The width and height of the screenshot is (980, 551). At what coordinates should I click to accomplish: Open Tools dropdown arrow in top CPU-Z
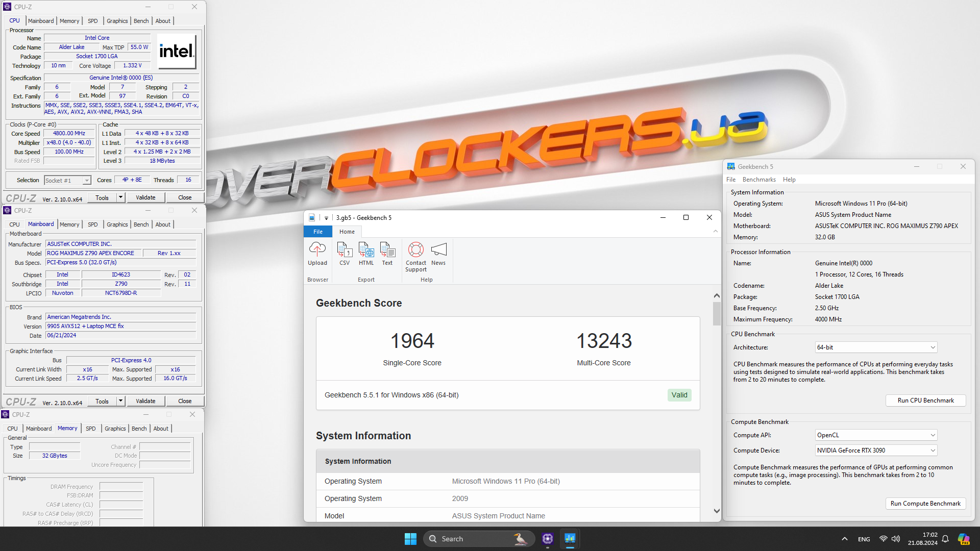point(120,197)
